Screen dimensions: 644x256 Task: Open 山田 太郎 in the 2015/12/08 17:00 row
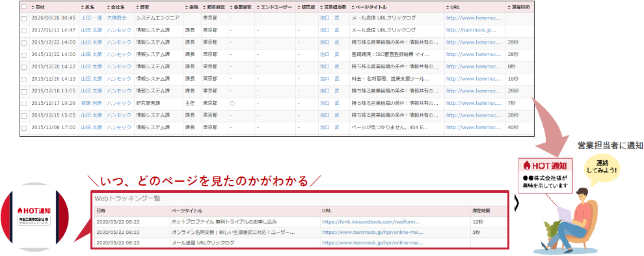[91, 127]
